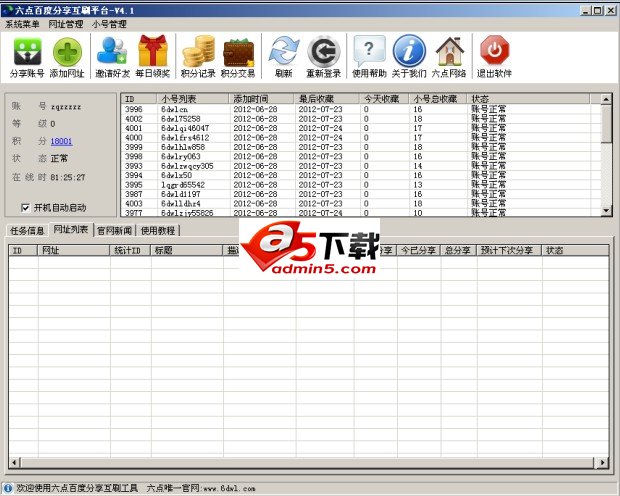Click URL list horizontal scrollbar track
This screenshot has width=620, height=496.
click(x=307, y=462)
